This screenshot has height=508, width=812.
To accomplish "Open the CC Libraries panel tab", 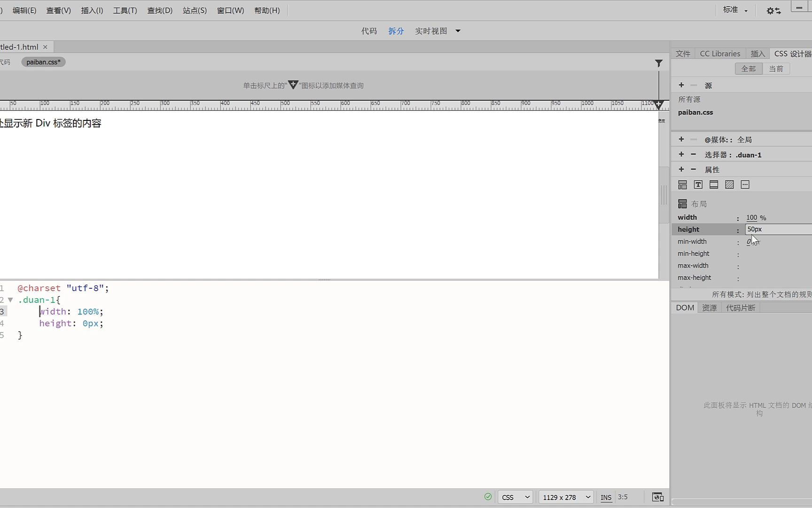I will 720,54.
